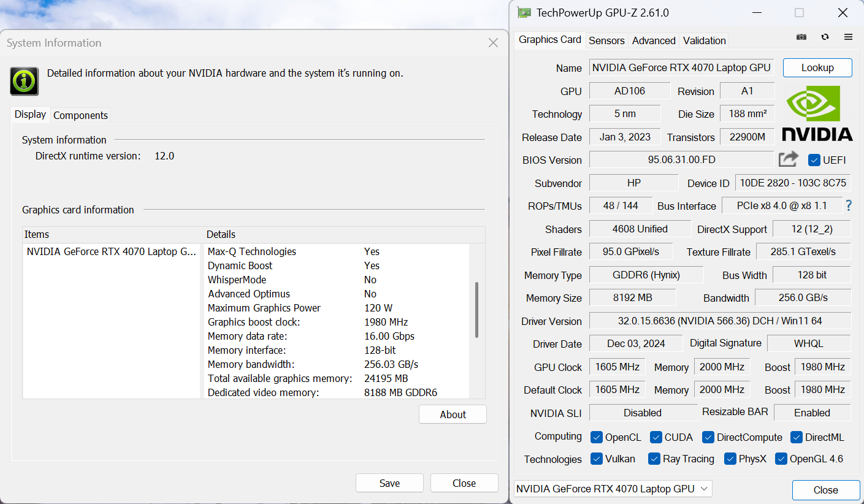Click the 4608 Unified Shaders value
The image size is (864, 504).
point(640,229)
